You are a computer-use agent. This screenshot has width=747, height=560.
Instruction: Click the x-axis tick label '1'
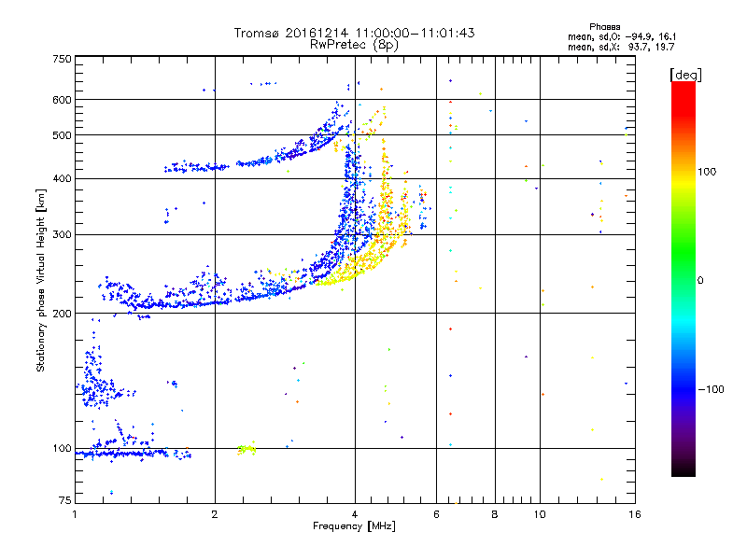[76, 514]
